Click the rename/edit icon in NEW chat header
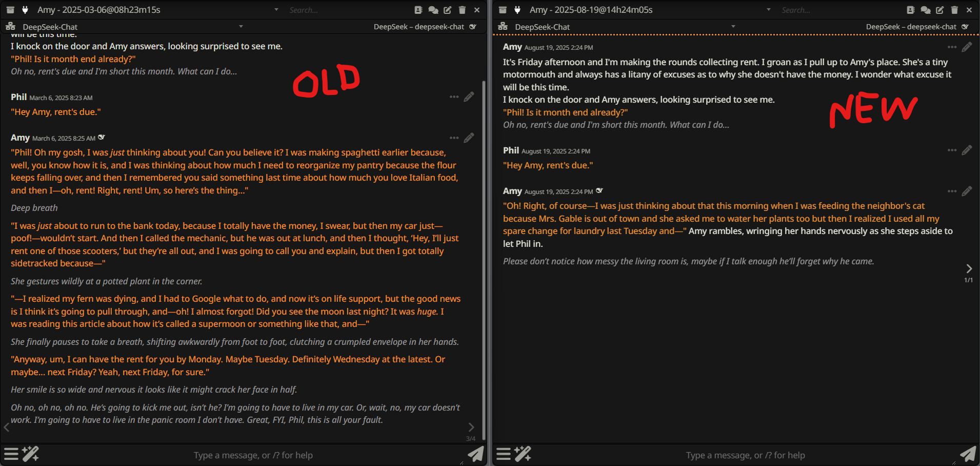Screen dimensions: 980x466 point(940,10)
